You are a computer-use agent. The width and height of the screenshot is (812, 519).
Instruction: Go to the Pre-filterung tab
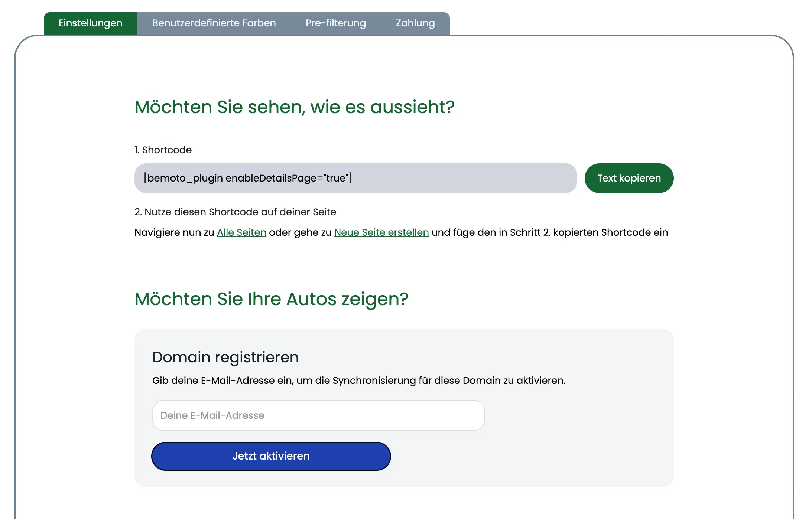click(x=335, y=23)
